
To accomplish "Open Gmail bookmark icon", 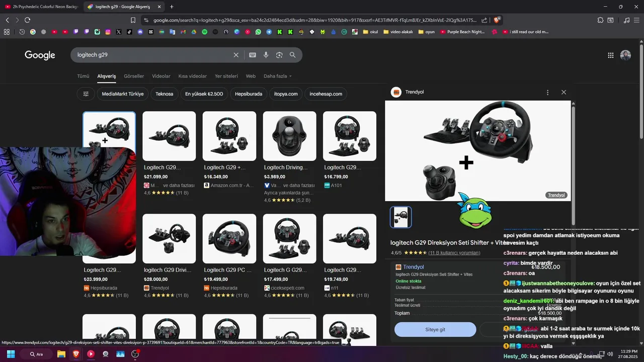I will coord(183,32).
